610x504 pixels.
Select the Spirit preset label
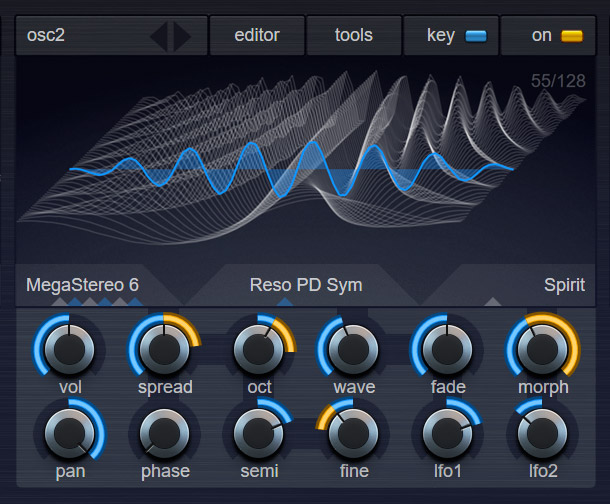pyautogui.click(x=564, y=285)
